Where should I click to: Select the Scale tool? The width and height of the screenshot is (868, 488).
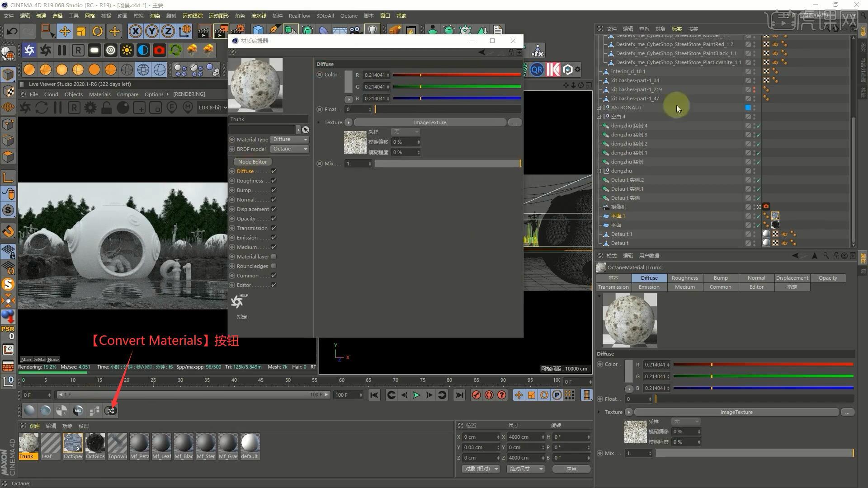[x=81, y=31]
